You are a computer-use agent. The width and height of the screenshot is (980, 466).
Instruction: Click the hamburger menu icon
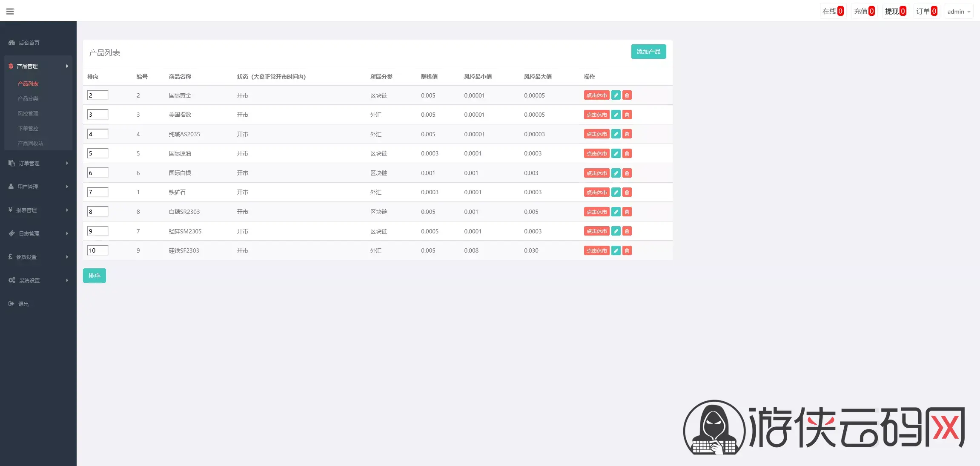(x=10, y=12)
